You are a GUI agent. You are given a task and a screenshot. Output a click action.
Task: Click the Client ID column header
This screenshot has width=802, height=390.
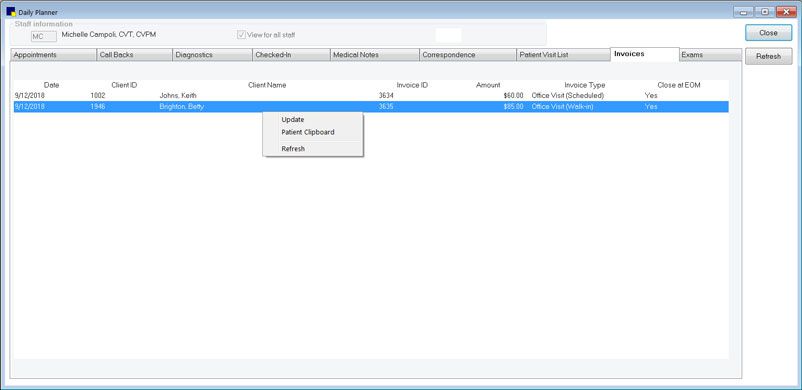pos(124,85)
